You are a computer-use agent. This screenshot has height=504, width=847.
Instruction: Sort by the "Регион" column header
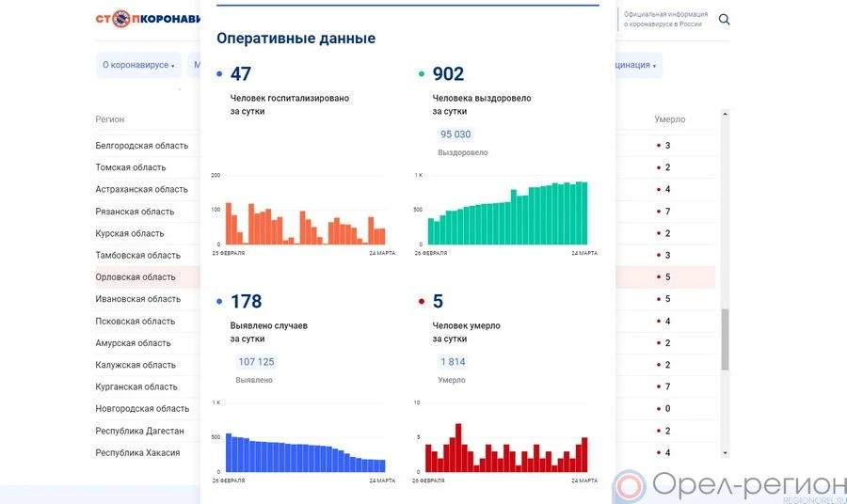109,119
